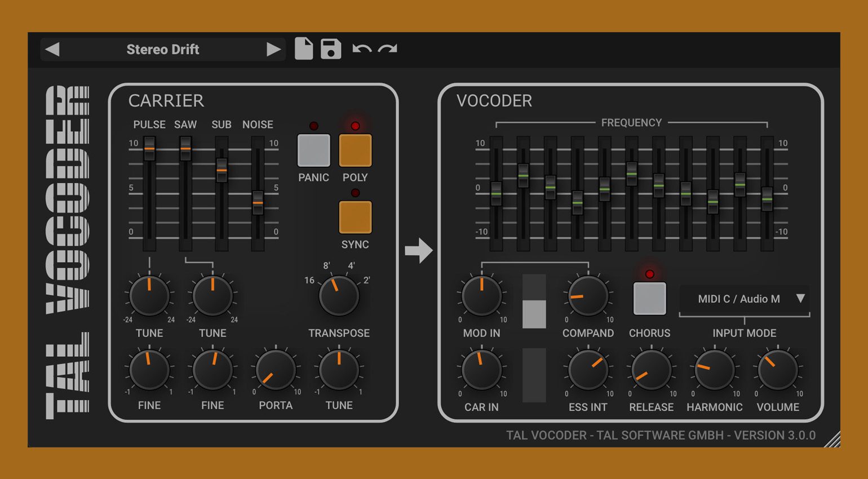Go to the previous preset with left arrow
This screenshot has height=479, width=868.
point(52,50)
